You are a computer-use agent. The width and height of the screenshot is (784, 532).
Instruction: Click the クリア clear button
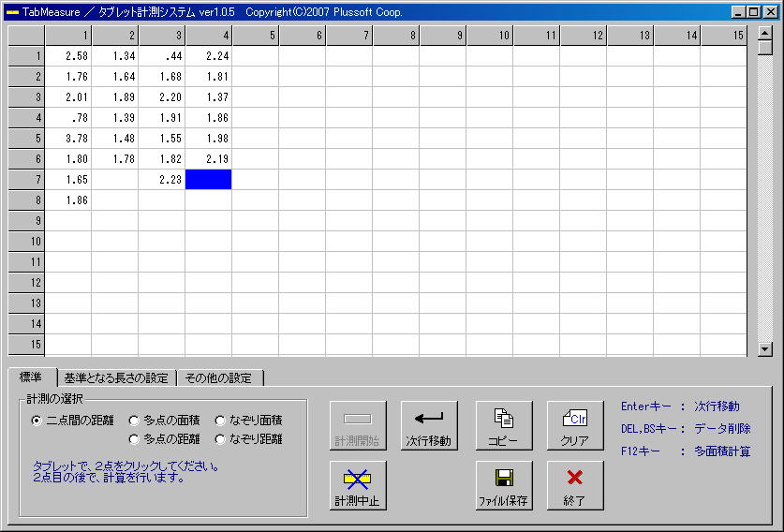pyautogui.click(x=575, y=425)
